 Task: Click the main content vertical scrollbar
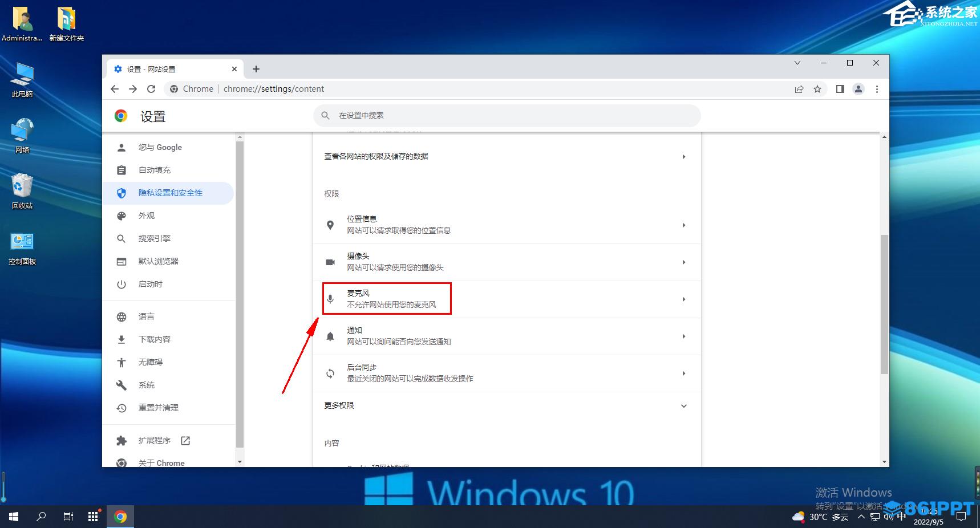[x=884, y=304]
